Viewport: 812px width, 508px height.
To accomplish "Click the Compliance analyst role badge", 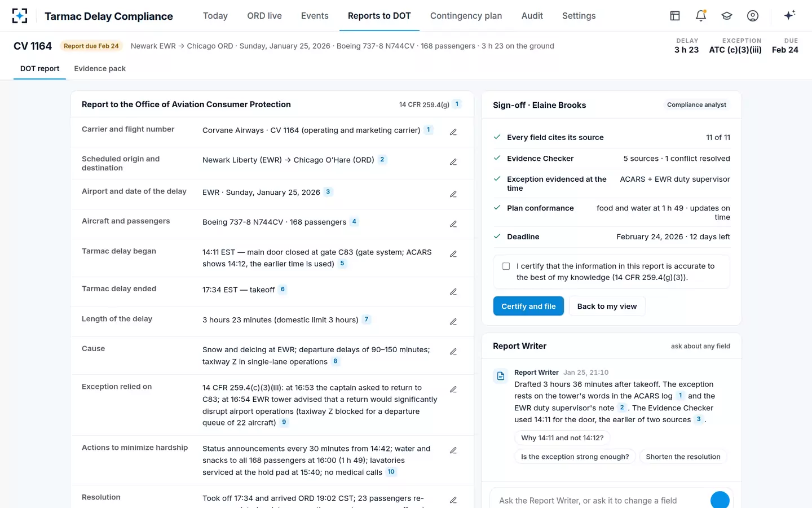I will (696, 105).
